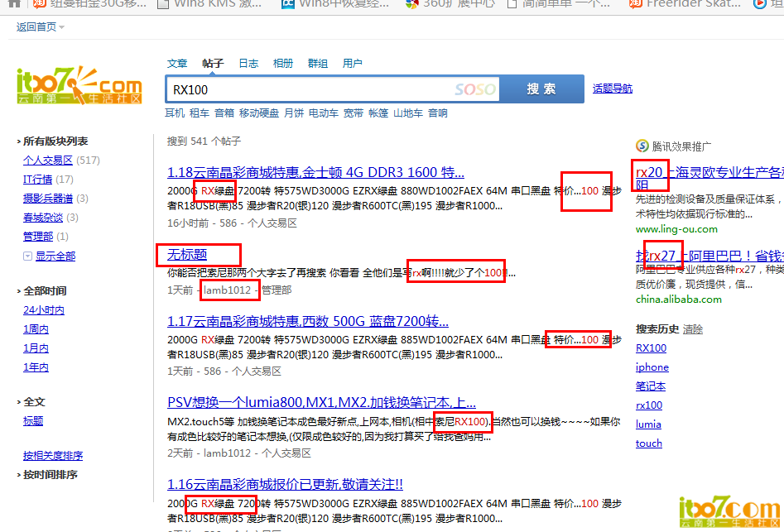784x532 pixels.
Task: Filter by 管理部 forum
Action: 37,237
